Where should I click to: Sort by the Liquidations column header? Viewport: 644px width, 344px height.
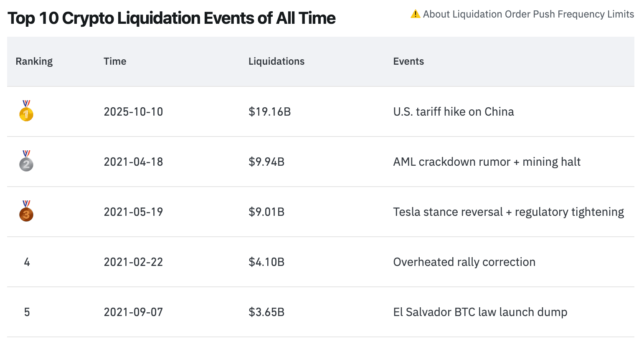point(276,61)
